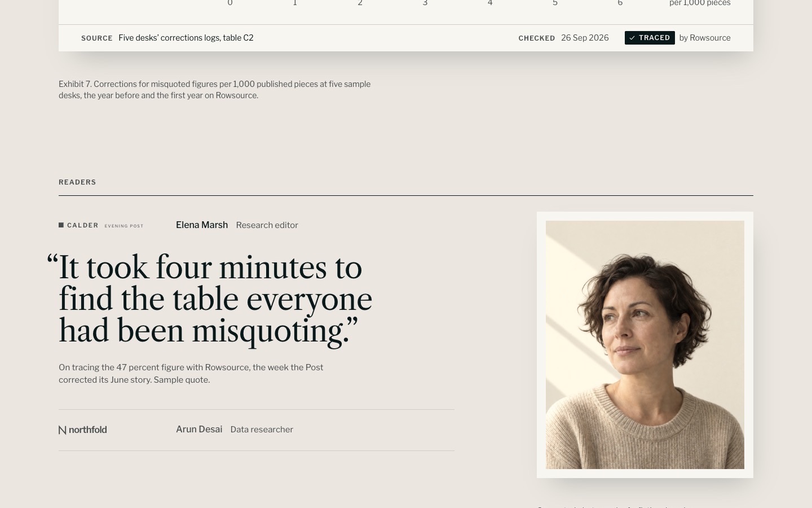
Task: Click the northfold N logo mark
Action: tap(63, 430)
